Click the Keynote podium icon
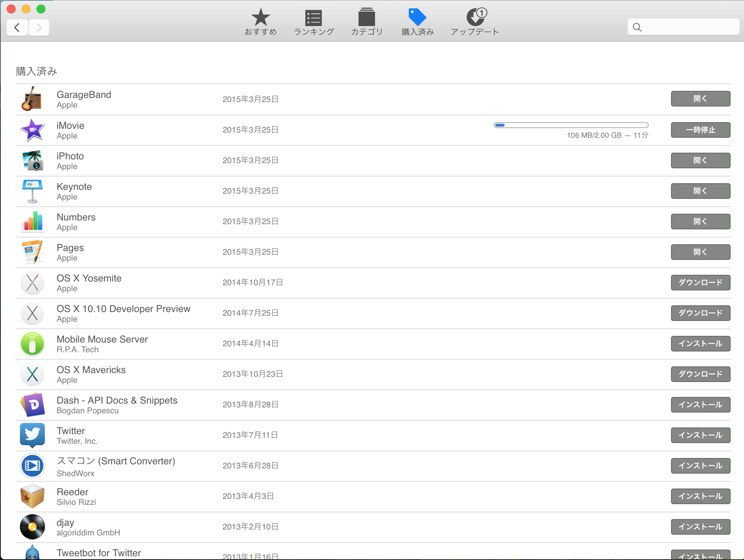The height and width of the screenshot is (560, 744). point(32,191)
